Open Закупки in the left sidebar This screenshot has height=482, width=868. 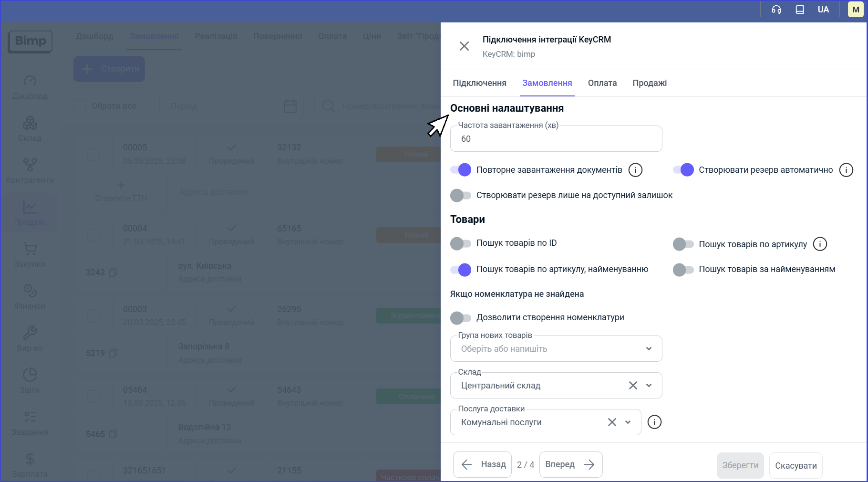click(x=30, y=255)
